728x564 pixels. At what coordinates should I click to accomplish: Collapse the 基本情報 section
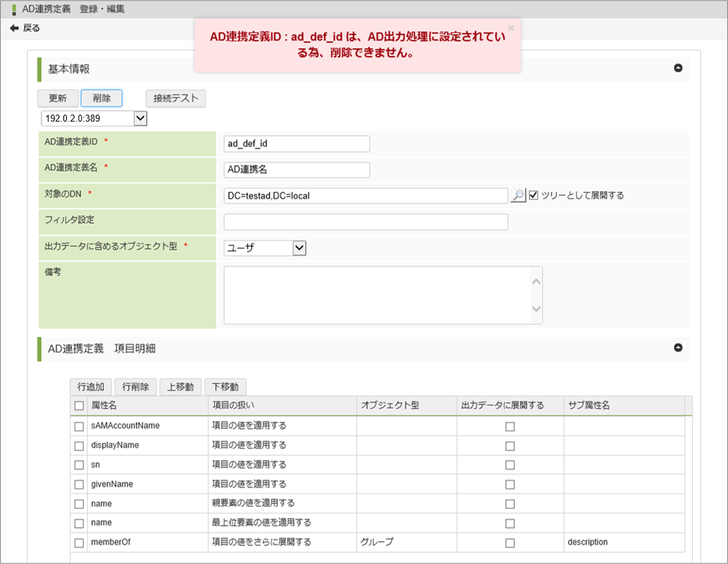pos(678,68)
